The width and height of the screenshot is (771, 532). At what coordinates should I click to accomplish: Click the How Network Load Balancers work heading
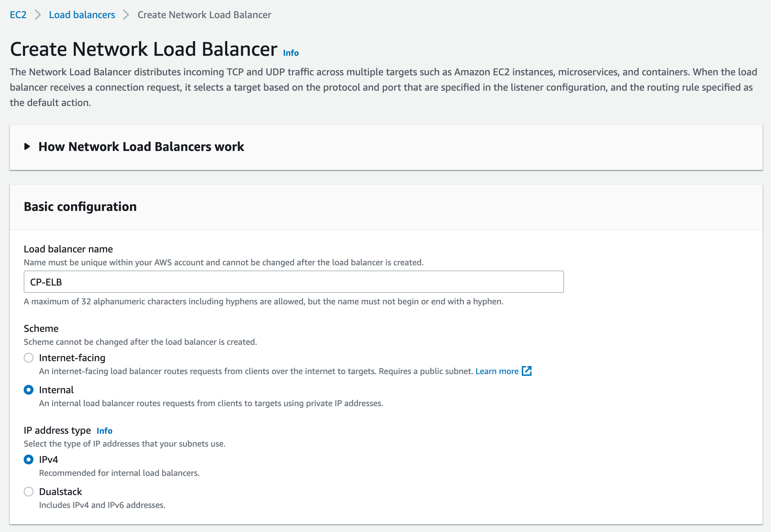tap(141, 147)
